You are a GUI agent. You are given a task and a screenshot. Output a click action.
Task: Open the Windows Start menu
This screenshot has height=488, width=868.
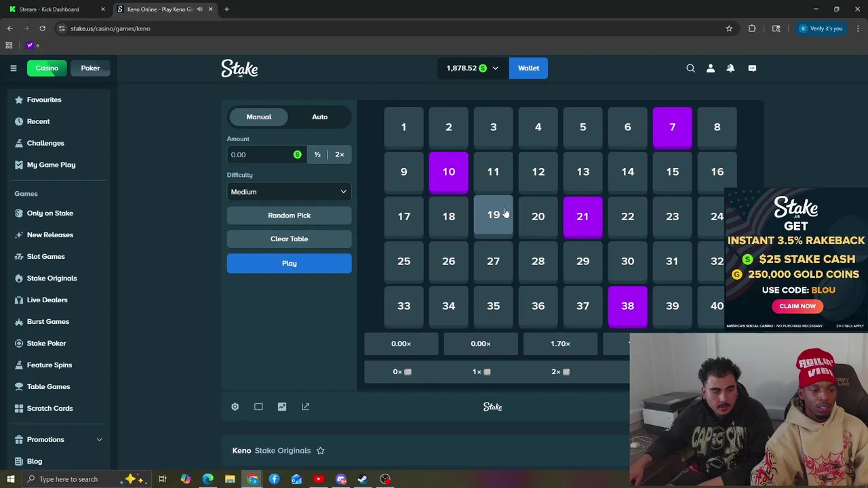10,479
